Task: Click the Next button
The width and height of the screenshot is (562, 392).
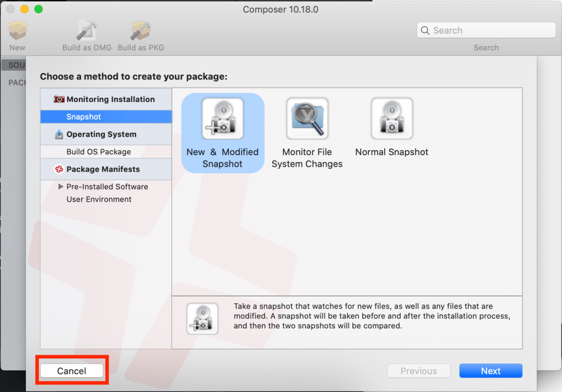Action: click(491, 371)
